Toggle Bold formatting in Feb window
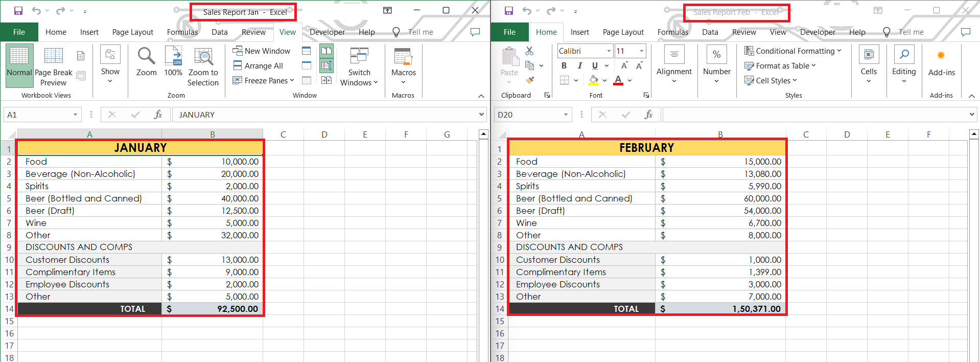The height and width of the screenshot is (362, 980). click(x=564, y=65)
